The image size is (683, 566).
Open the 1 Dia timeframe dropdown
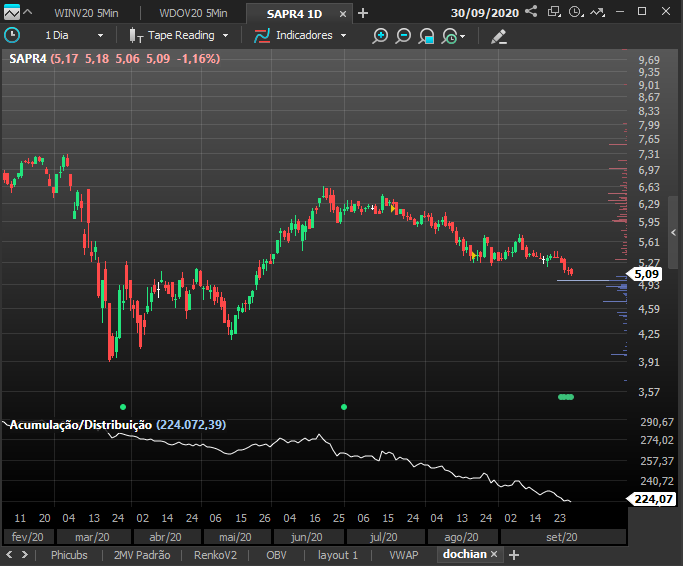74,35
